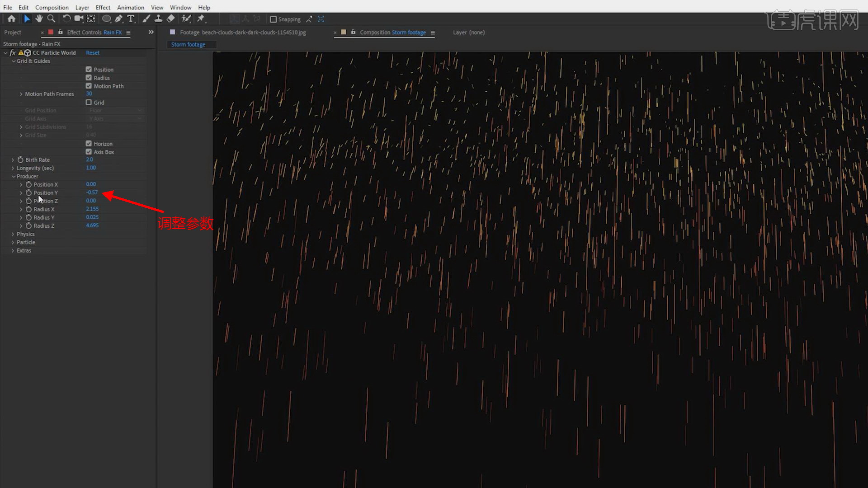Select the Pan Behind anchor point tool
The height and width of the screenshot is (488, 868).
pyautogui.click(x=91, y=19)
